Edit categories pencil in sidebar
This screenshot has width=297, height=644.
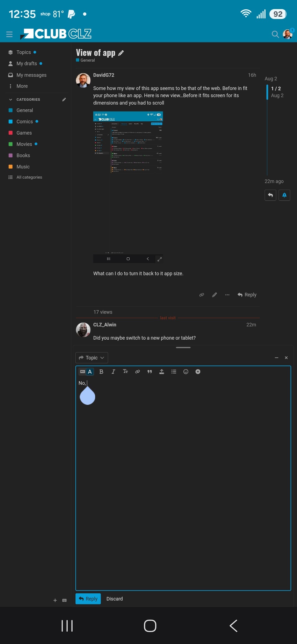point(64,99)
